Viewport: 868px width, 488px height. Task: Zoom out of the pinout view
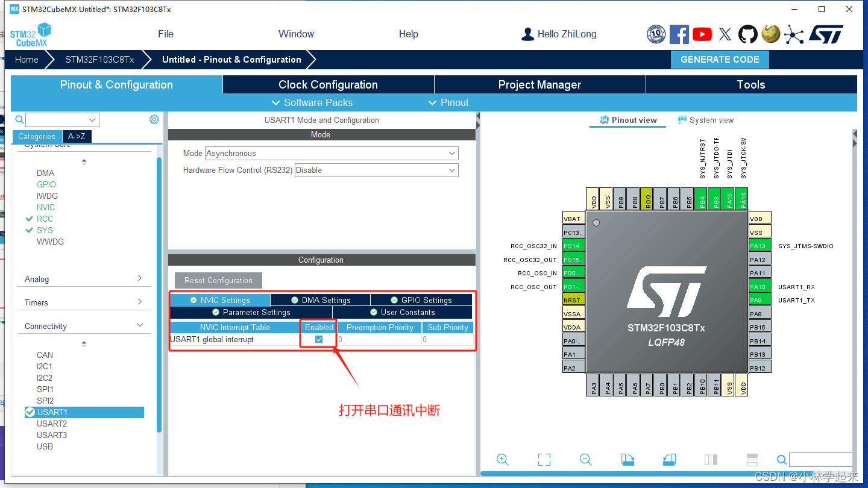(585, 459)
